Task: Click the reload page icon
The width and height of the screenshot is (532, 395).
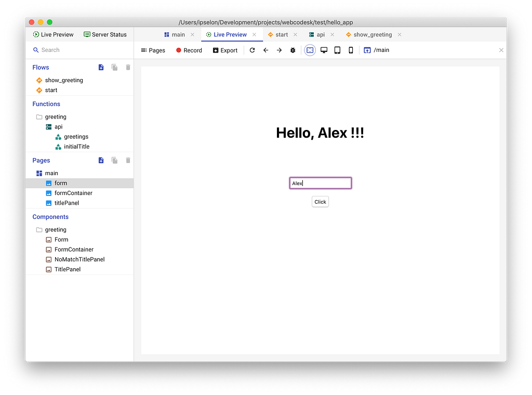Action: [x=252, y=50]
